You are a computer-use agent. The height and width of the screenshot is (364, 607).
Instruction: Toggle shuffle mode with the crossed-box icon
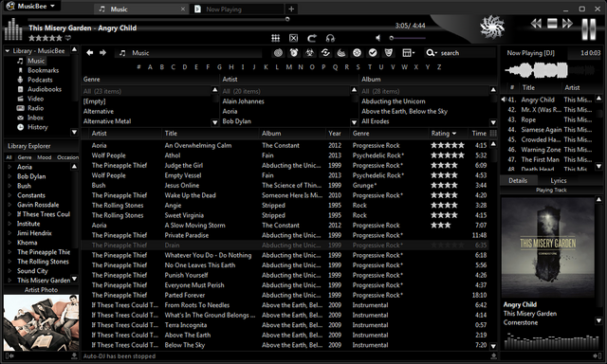(293, 38)
